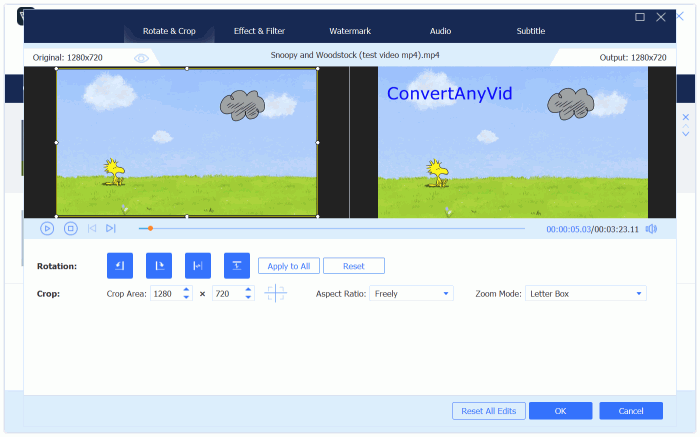Image resolution: width=700 pixels, height=437 pixels.
Task: Seek to middle of timeline bar
Action: [x=332, y=228]
